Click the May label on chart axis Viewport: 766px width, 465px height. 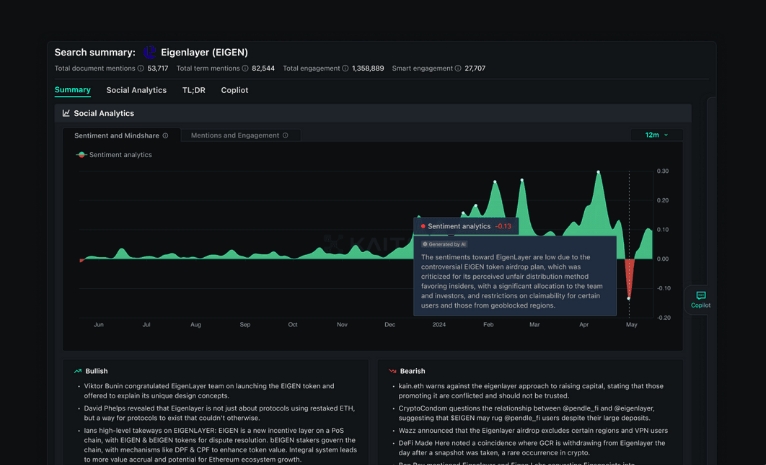631,325
